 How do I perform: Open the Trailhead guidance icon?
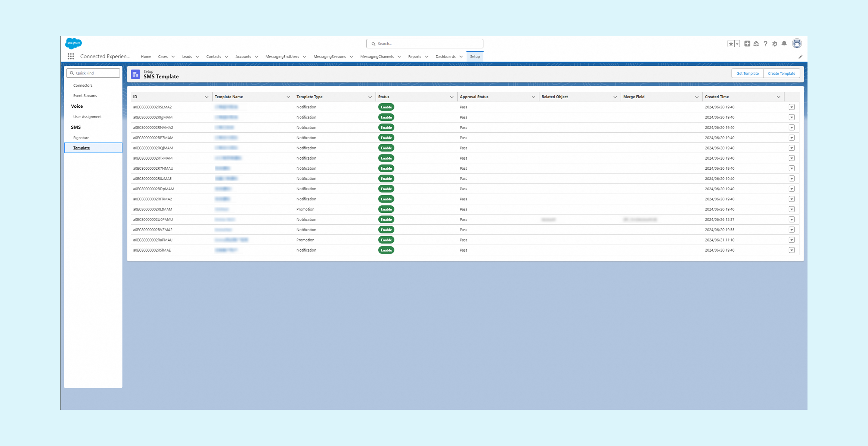click(756, 44)
